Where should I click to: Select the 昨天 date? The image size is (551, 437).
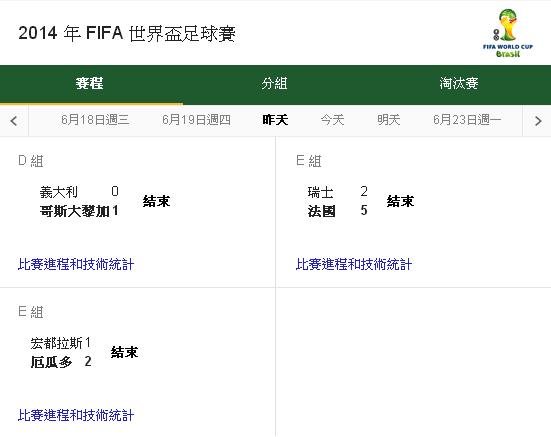click(x=276, y=120)
